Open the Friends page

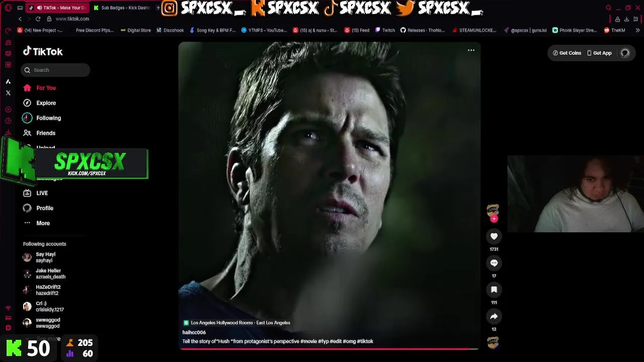pos(39,133)
